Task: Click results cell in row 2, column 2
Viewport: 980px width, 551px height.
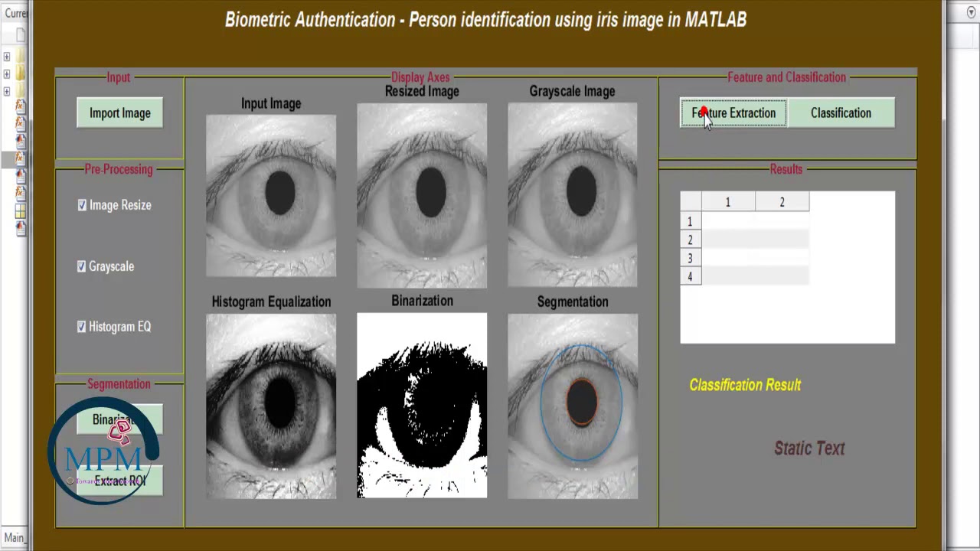Action: pos(782,240)
